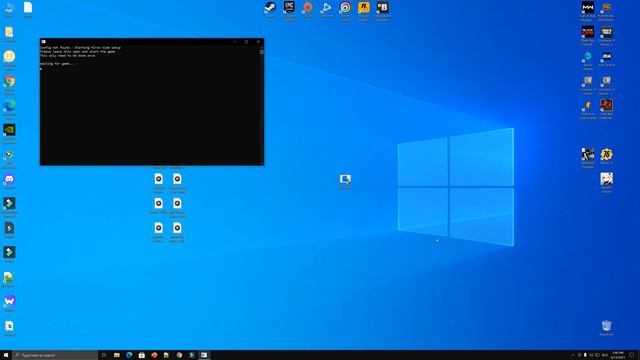Screen dimensions: 640x360
Task: Open the Steam desktop shortcut
Action: point(270,8)
